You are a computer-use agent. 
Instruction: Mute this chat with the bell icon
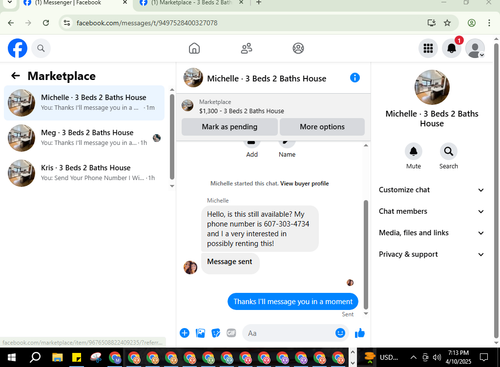click(413, 151)
